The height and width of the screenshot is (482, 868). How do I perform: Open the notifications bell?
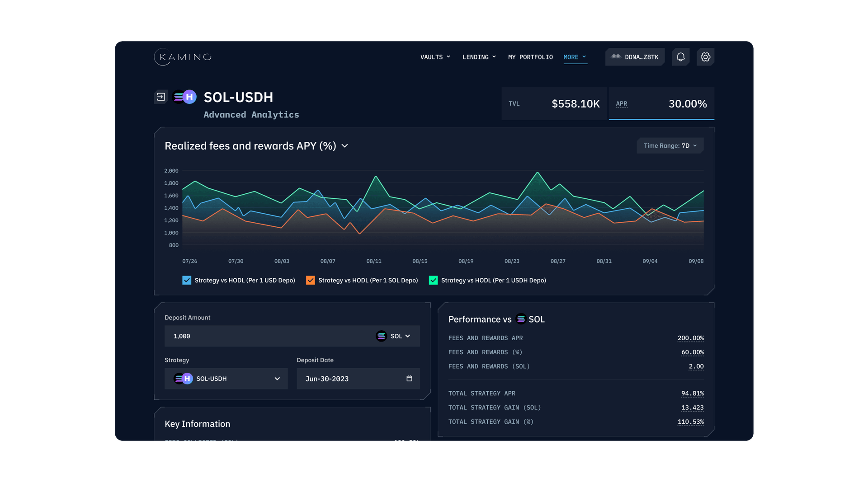[x=680, y=57]
